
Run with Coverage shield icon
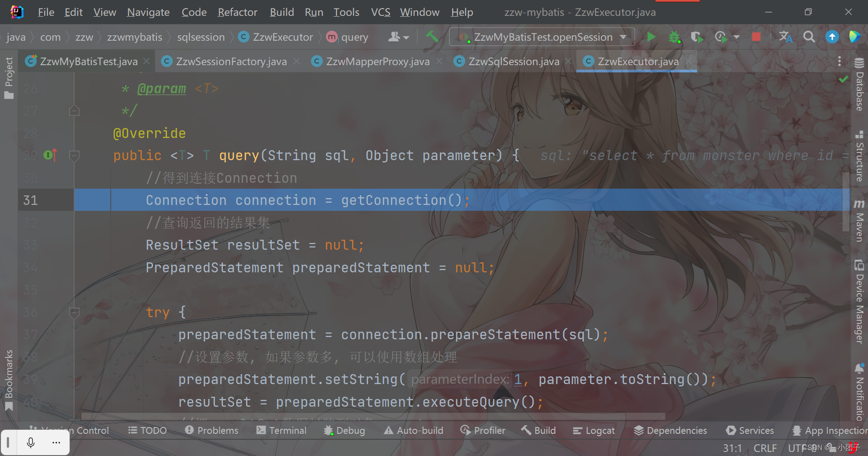[x=697, y=37]
